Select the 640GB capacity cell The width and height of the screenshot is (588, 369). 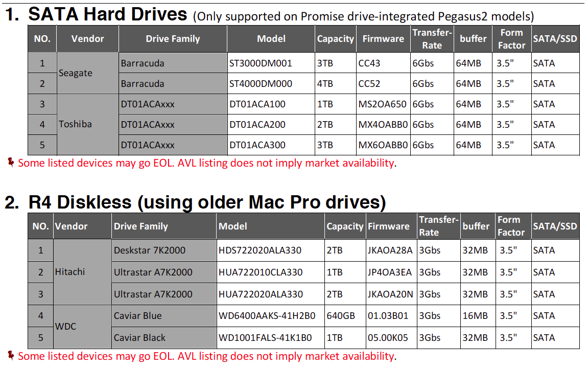(x=345, y=316)
